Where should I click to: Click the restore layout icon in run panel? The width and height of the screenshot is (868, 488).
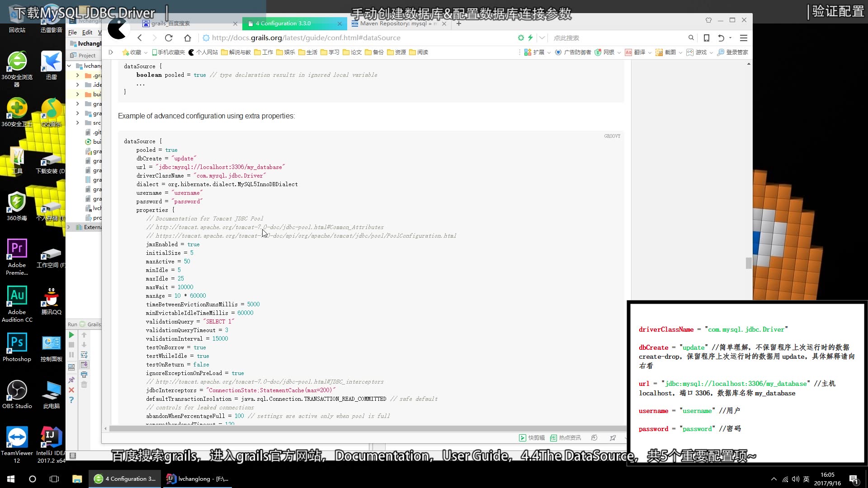pyautogui.click(x=71, y=367)
